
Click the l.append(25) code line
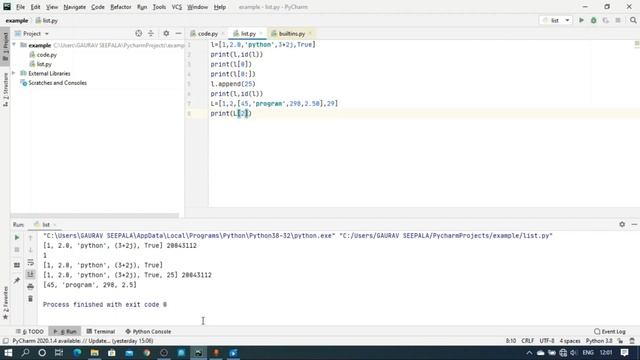click(233, 84)
